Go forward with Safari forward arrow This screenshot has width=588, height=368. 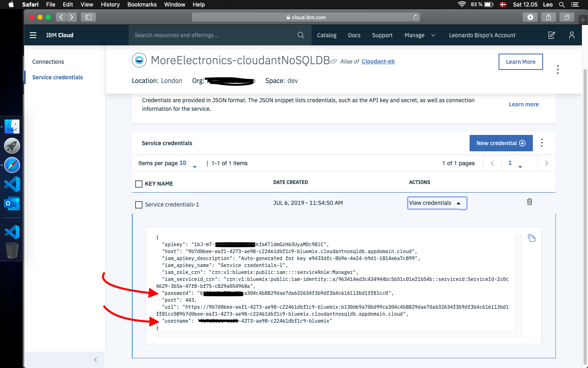coord(72,17)
